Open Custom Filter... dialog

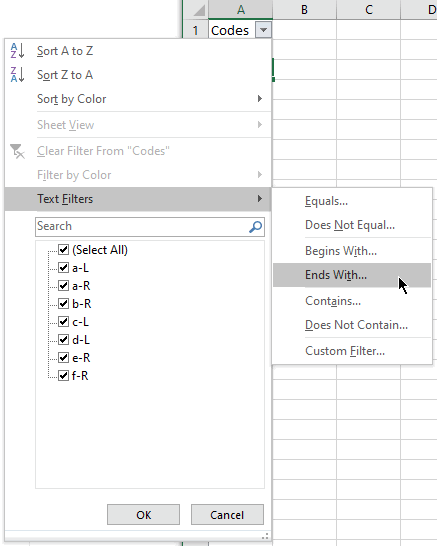coord(352,351)
